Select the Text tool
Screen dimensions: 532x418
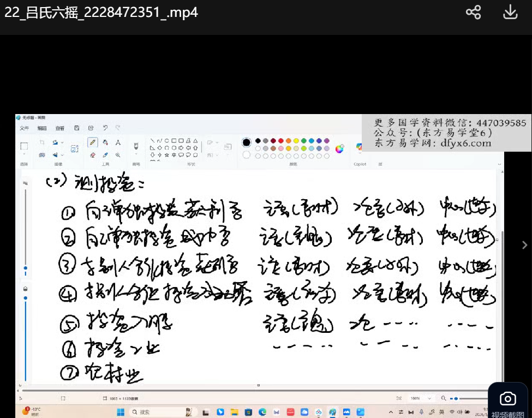pos(118,142)
